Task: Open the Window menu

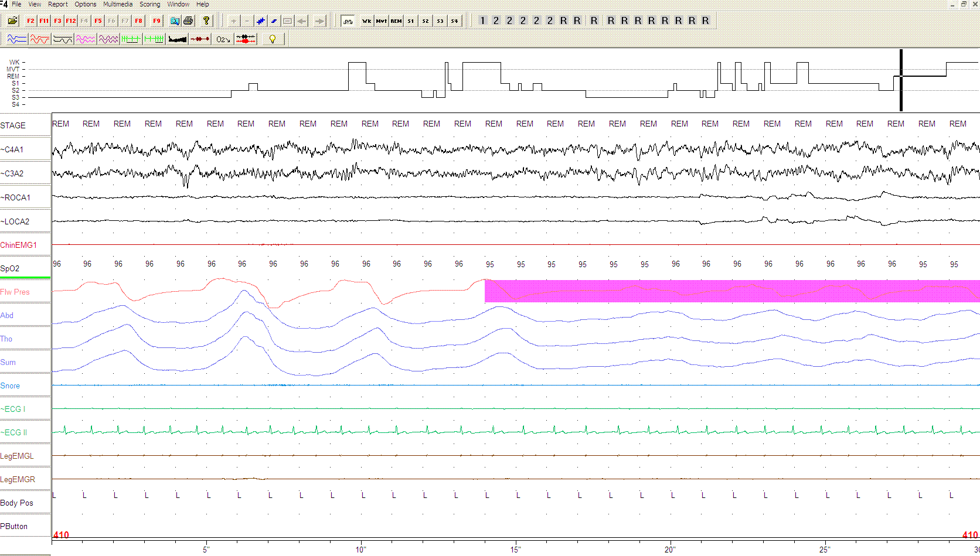Action: click(x=178, y=4)
